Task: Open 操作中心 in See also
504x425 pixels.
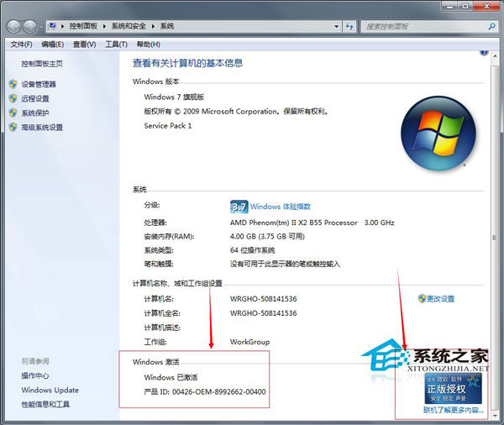Action: click(x=35, y=375)
